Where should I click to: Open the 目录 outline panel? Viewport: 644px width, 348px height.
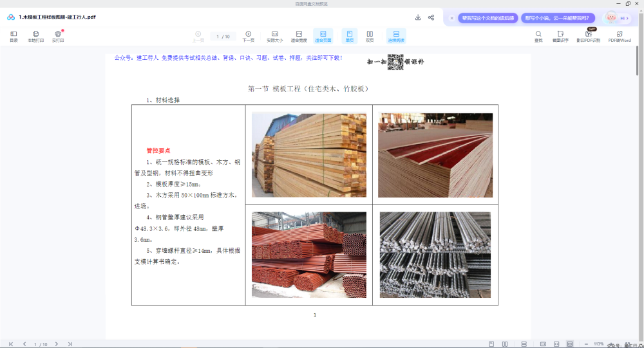[14, 36]
